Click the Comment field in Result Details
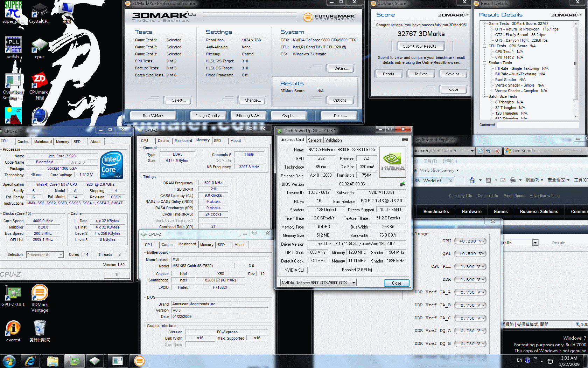The height and width of the screenshot is (368, 588). [538, 125]
